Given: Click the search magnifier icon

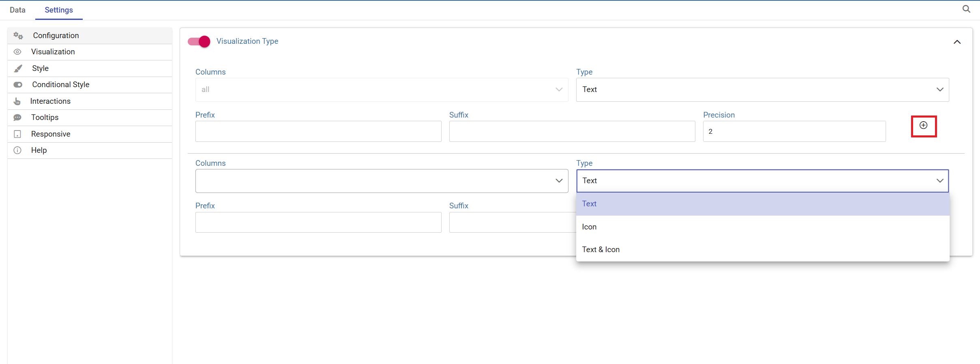Looking at the screenshot, I should 966,9.
